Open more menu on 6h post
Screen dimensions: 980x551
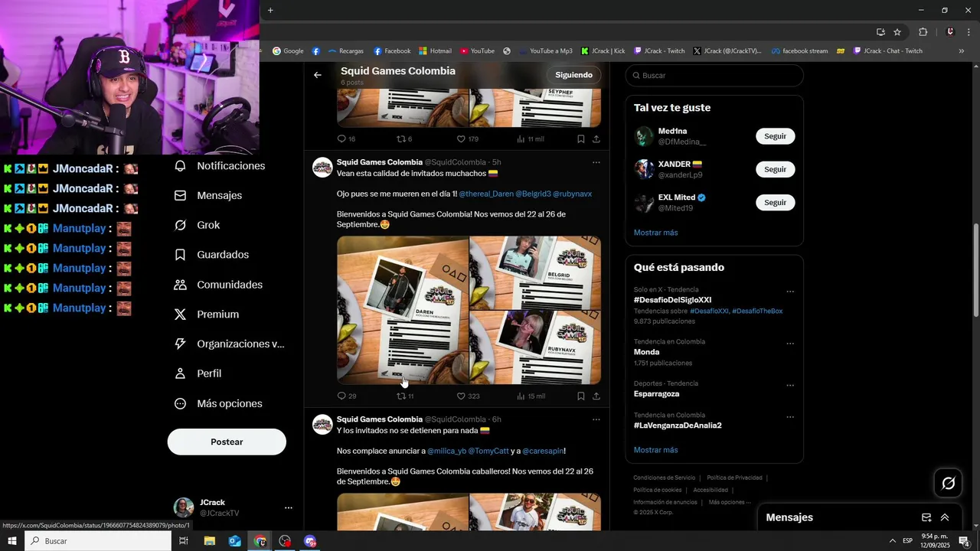596,419
